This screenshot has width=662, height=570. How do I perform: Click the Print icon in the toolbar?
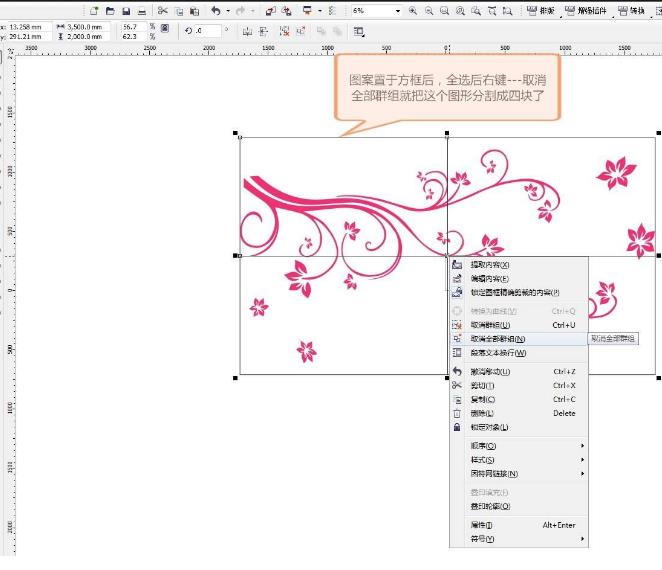[x=142, y=11]
